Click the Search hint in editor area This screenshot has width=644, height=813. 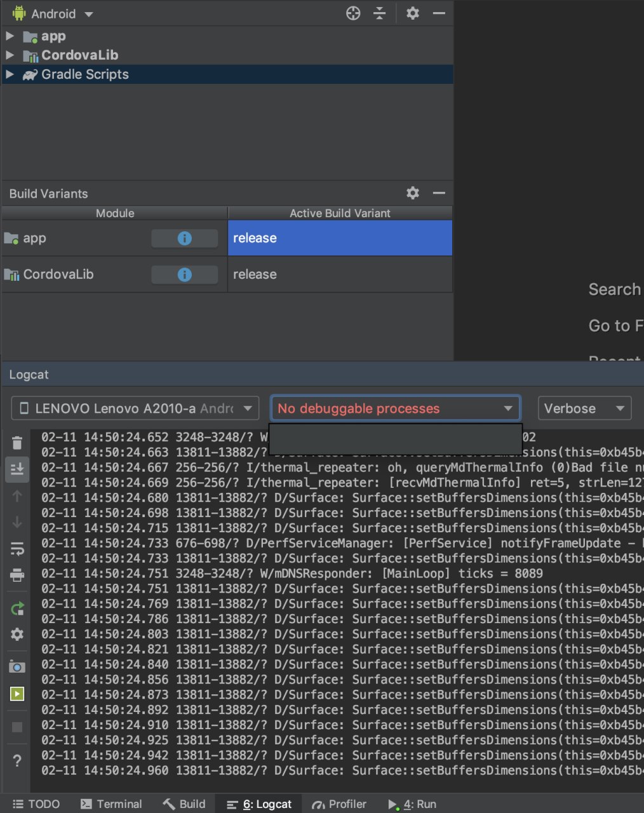point(615,290)
